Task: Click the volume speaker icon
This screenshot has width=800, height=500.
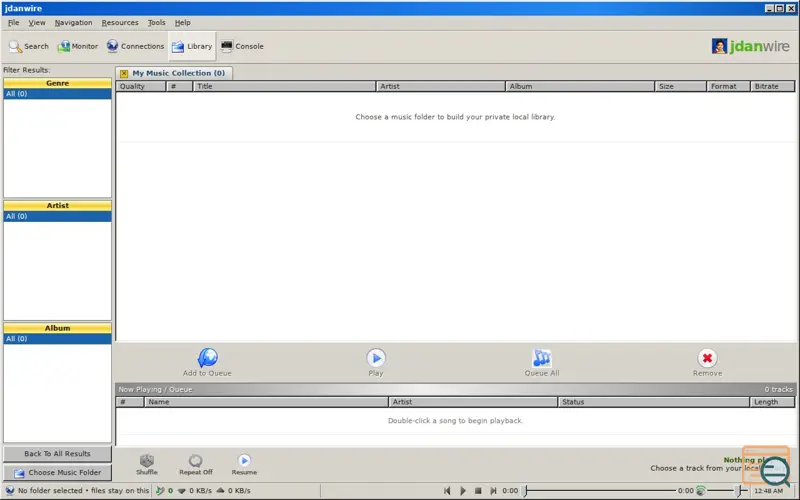Action: point(701,491)
